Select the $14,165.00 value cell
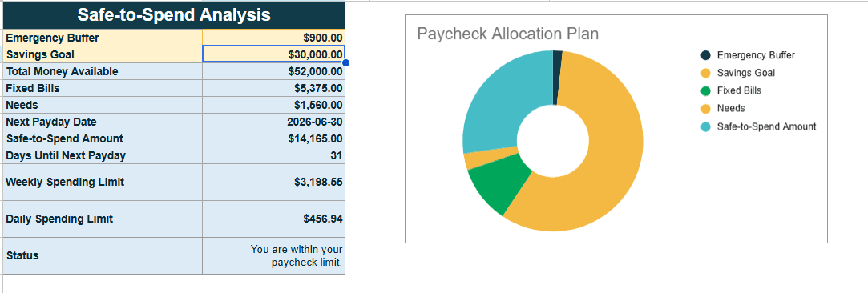868x293 pixels. coord(274,138)
